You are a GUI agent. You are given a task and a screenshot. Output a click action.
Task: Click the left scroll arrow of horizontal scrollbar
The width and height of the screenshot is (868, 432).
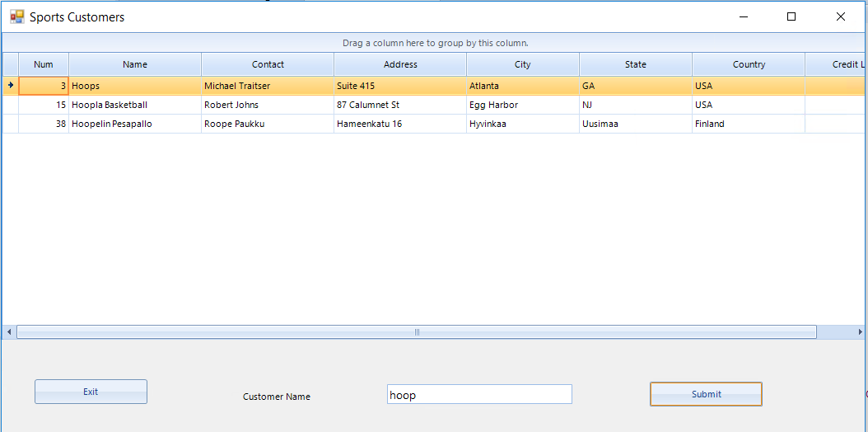click(9, 332)
